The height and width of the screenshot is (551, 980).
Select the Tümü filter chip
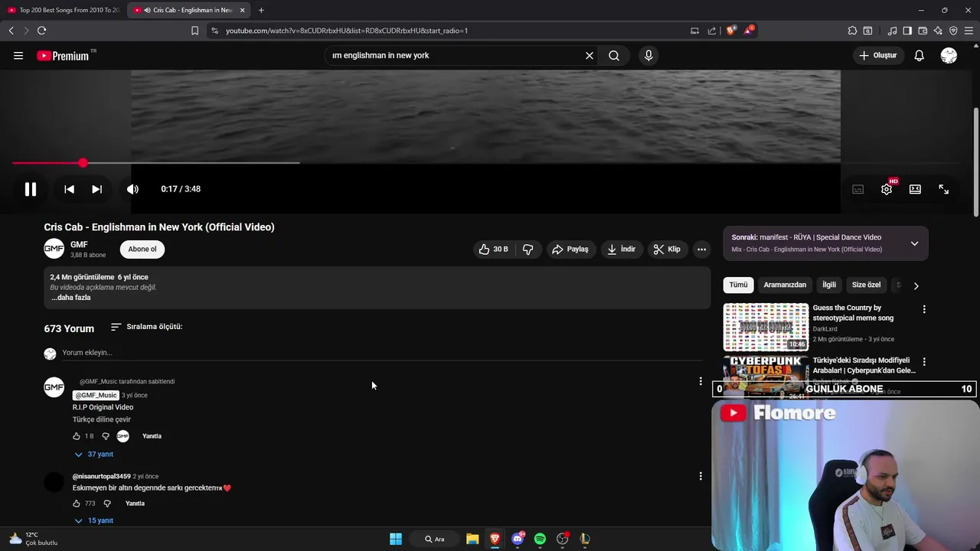tap(738, 285)
